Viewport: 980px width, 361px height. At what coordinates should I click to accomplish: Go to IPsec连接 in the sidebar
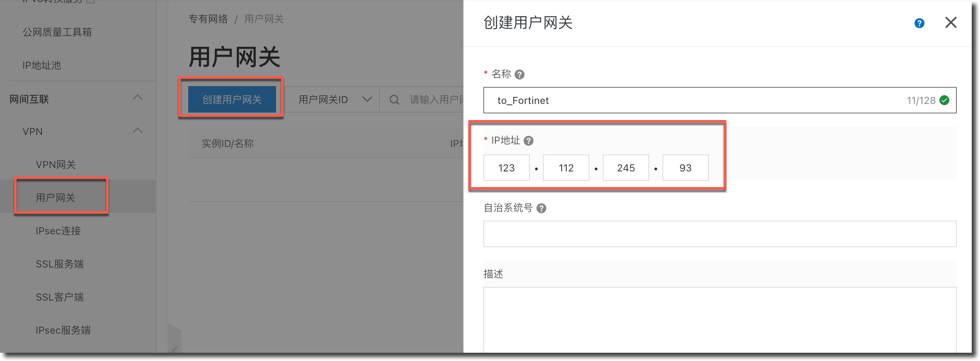coord(58,231)
